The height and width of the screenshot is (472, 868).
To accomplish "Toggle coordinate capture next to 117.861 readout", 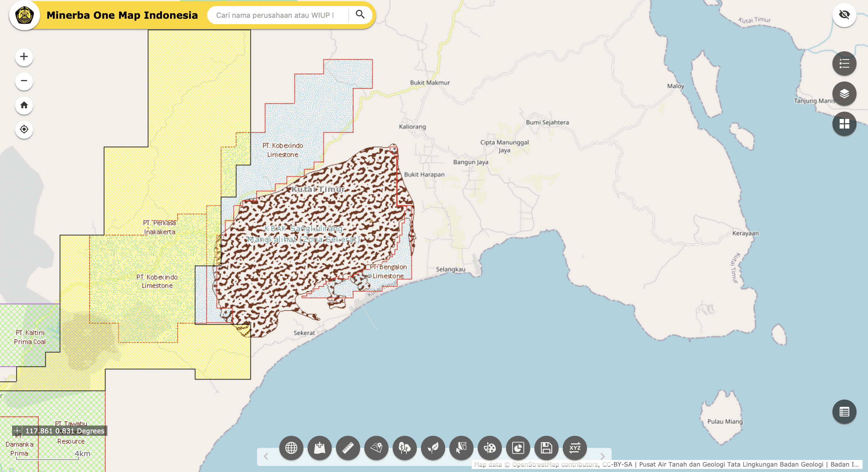I will tap(17, 431).
